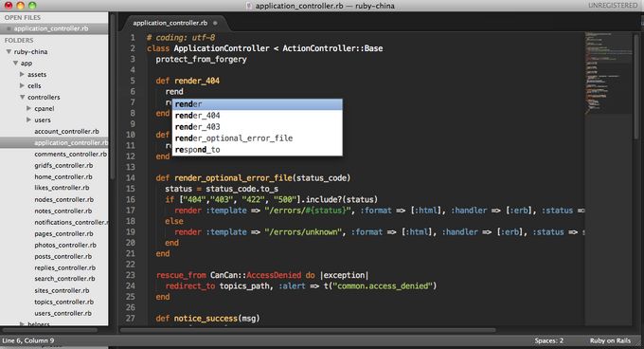The image size is (644, 349).
Task: Click the title bar document proxy icon
Action: coord(249,6)
